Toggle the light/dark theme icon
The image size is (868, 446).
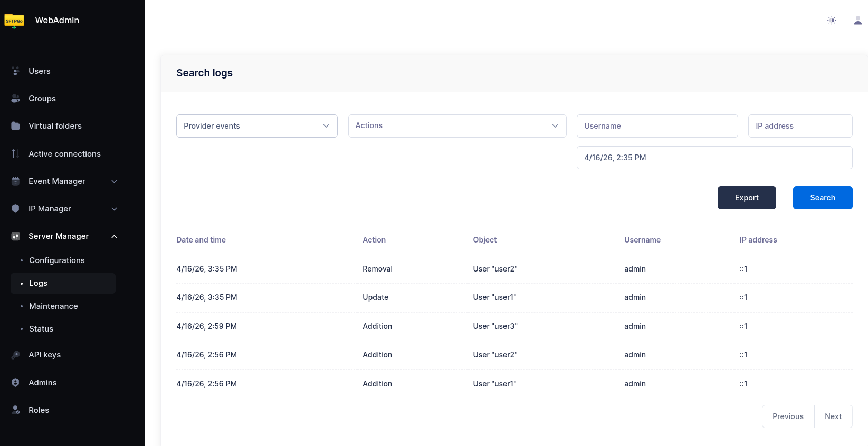click(x=832, y=21)
